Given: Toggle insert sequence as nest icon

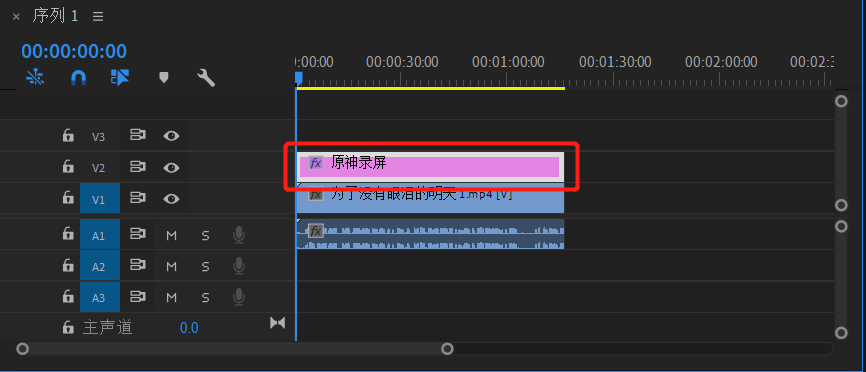Looking at the screenshot, I should click(x=35, y=77).
